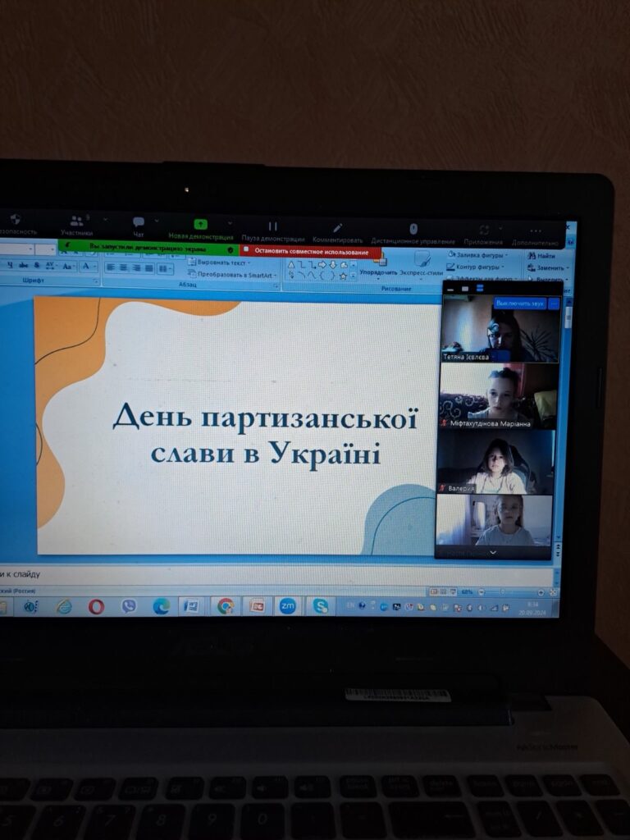Click the Aa change case button

click(67, 266)
